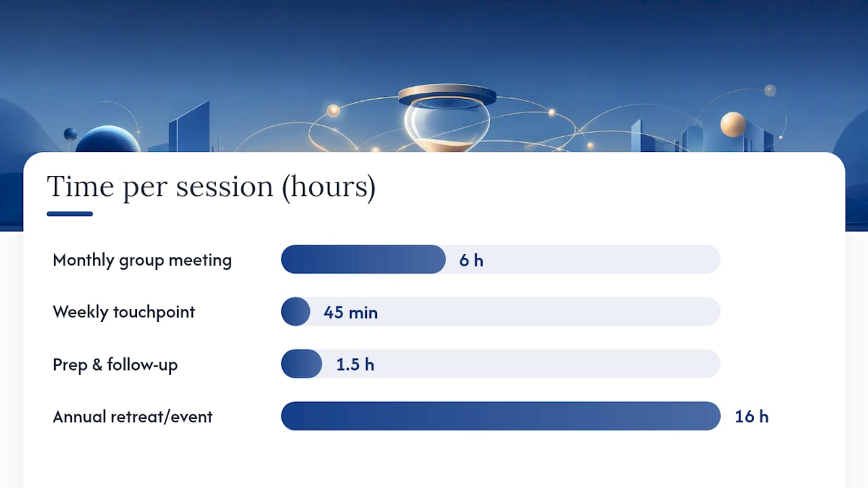Select the tall blue building at left
The image size is (868, 488).
(189, 128)
